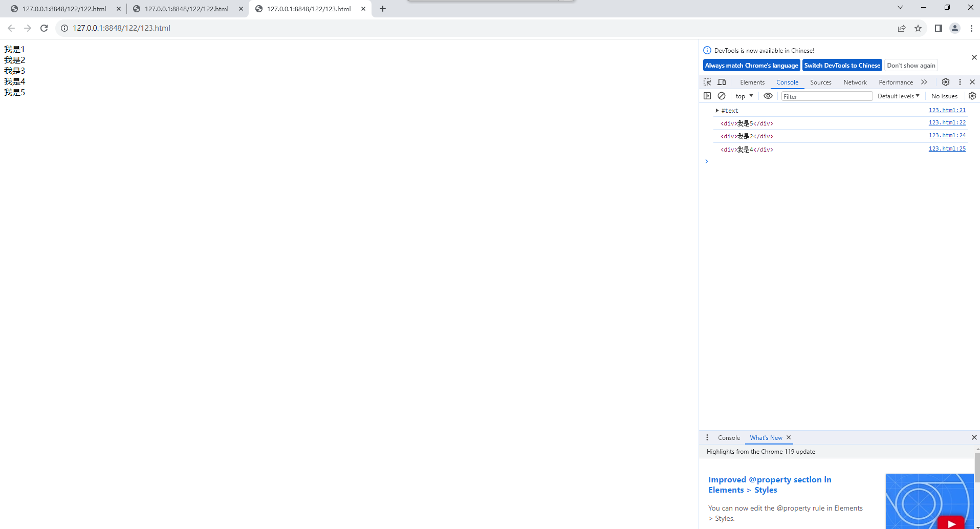Create live expression with eye icon
The image size is (980, 529).
click(x=768, y=96)
